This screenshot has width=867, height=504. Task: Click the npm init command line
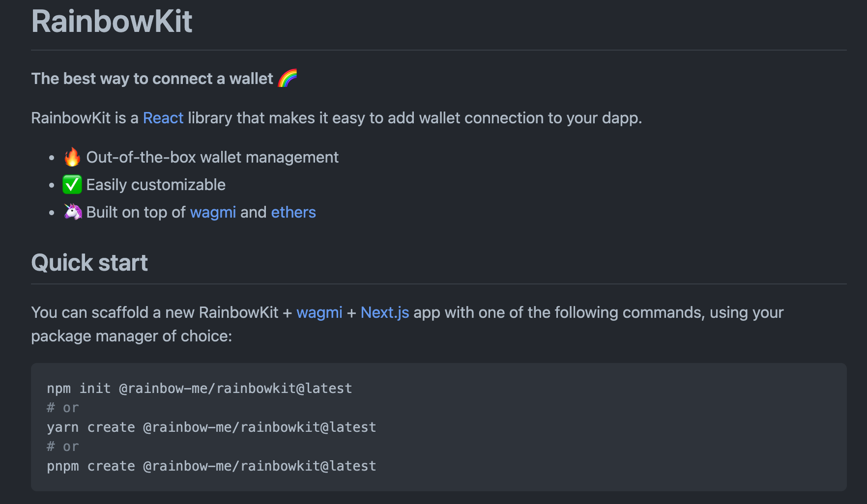(199, 389)
